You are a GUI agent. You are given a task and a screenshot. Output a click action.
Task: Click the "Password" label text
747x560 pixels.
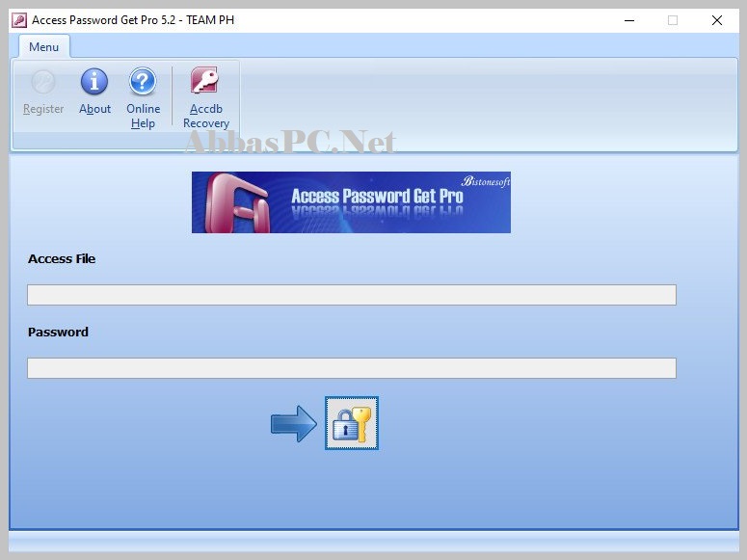click(58, 332)
